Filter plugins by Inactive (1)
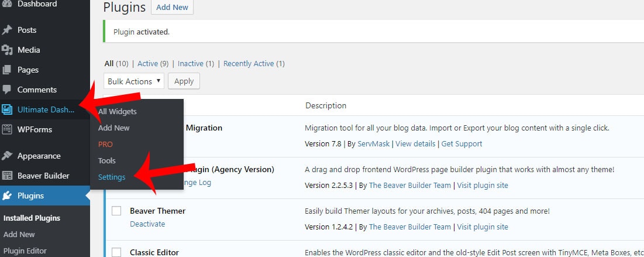The image size is (644, 257). click(x=196, y=64)
